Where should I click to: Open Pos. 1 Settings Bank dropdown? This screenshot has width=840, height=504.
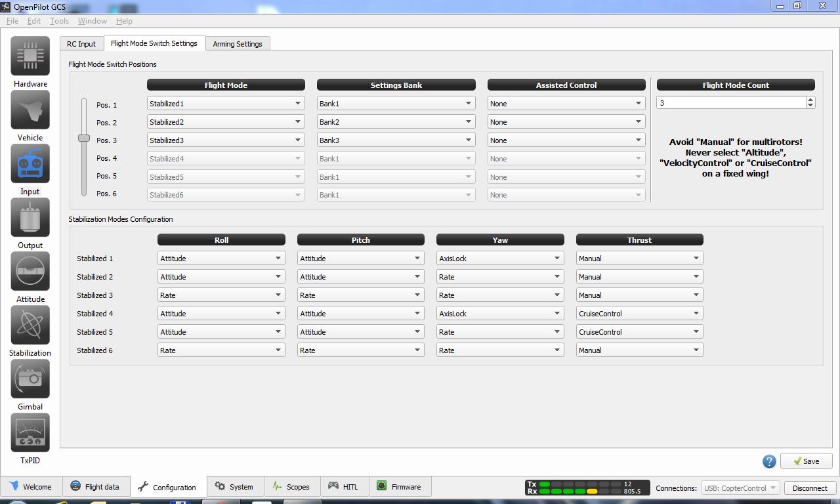[x=396, y=104]
